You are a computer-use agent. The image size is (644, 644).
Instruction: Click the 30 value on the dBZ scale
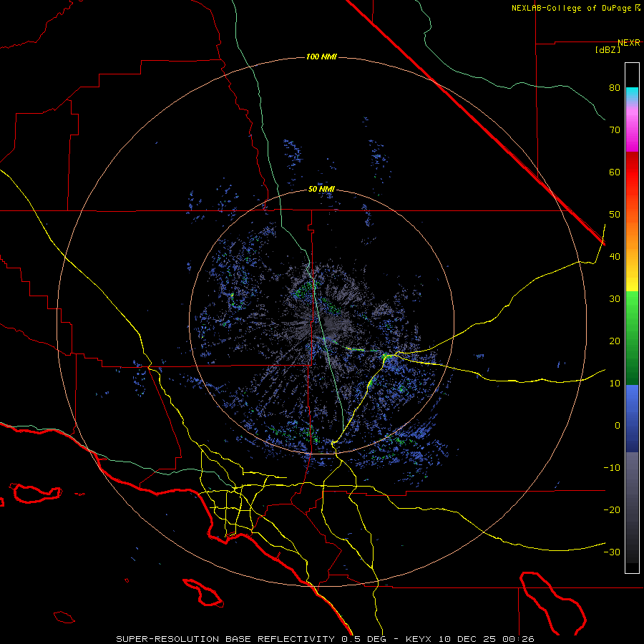[615, 299]
